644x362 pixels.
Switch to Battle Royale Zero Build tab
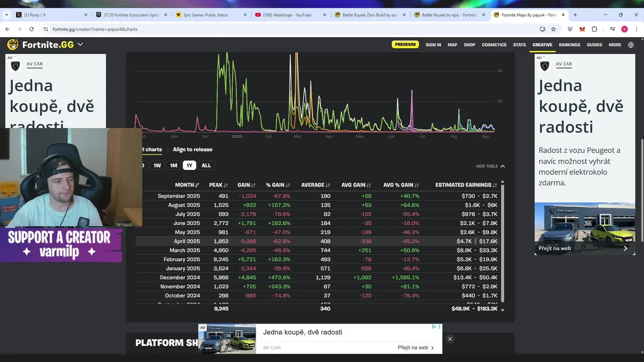(370, 15)
